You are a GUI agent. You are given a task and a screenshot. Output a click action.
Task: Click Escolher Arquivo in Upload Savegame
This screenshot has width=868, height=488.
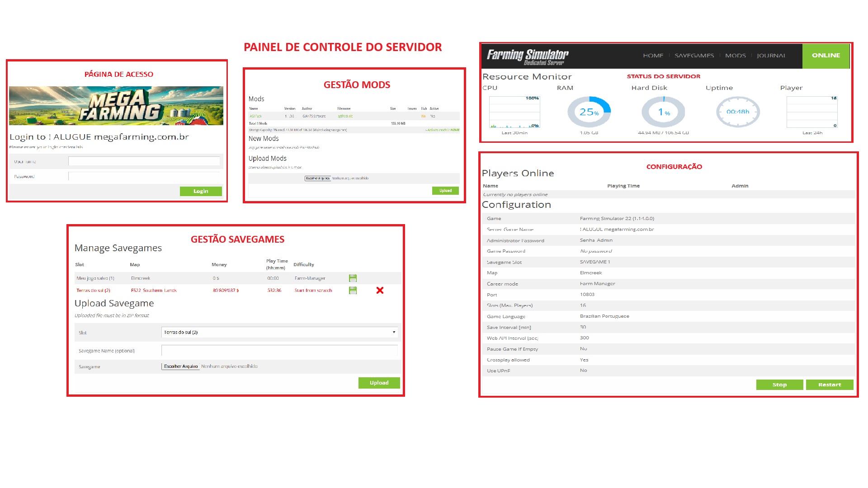tap(181, 366)
